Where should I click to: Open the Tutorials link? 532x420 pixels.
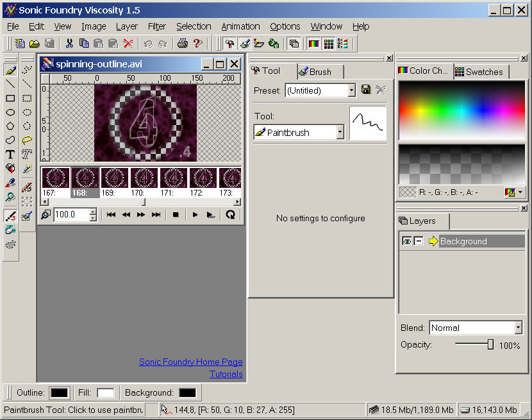pyautogui.click(x=226, y=374)
